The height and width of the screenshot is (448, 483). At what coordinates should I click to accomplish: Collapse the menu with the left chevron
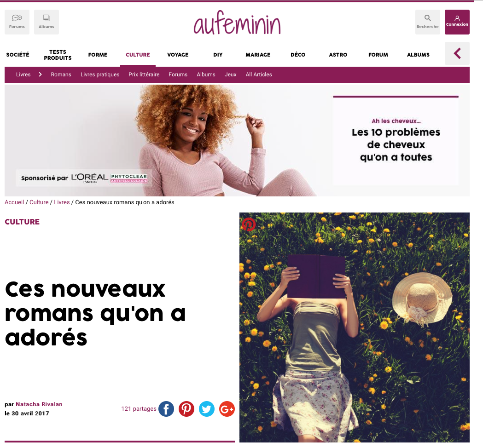(457, 53)
